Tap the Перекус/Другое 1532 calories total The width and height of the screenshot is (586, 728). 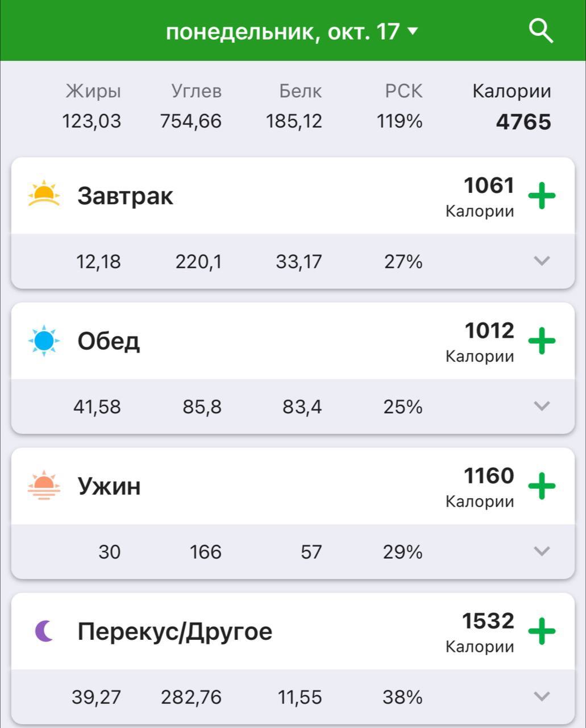click(x=487, y=621)
